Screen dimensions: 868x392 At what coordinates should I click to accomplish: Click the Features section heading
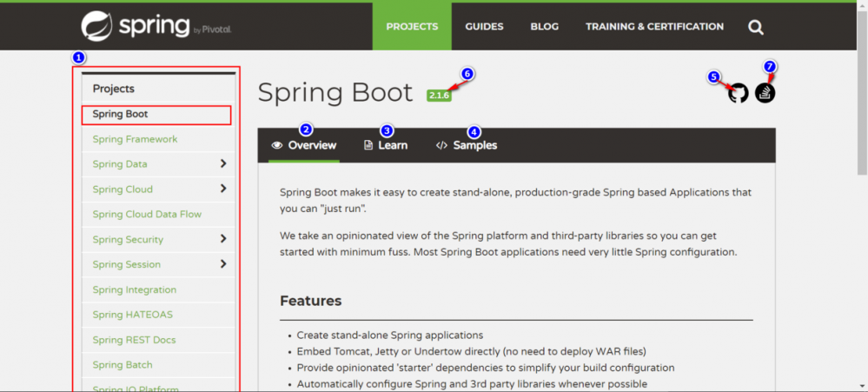310,301
